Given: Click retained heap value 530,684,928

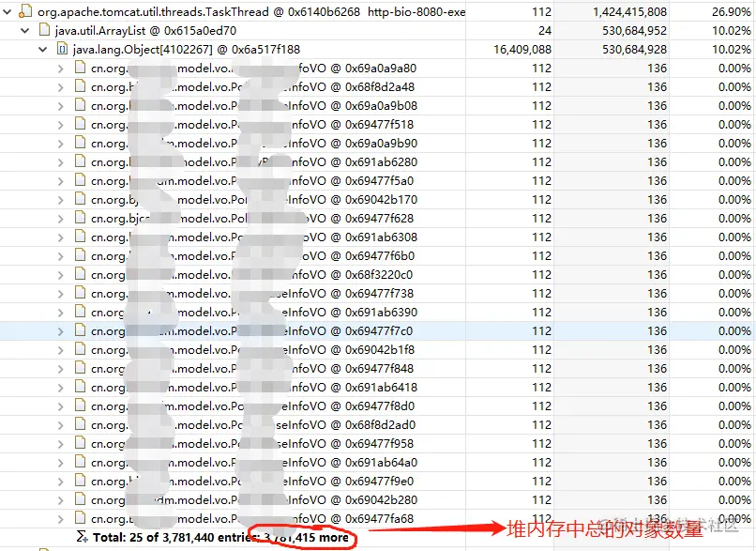Looking at the screenshot, I should coord(634,49).
